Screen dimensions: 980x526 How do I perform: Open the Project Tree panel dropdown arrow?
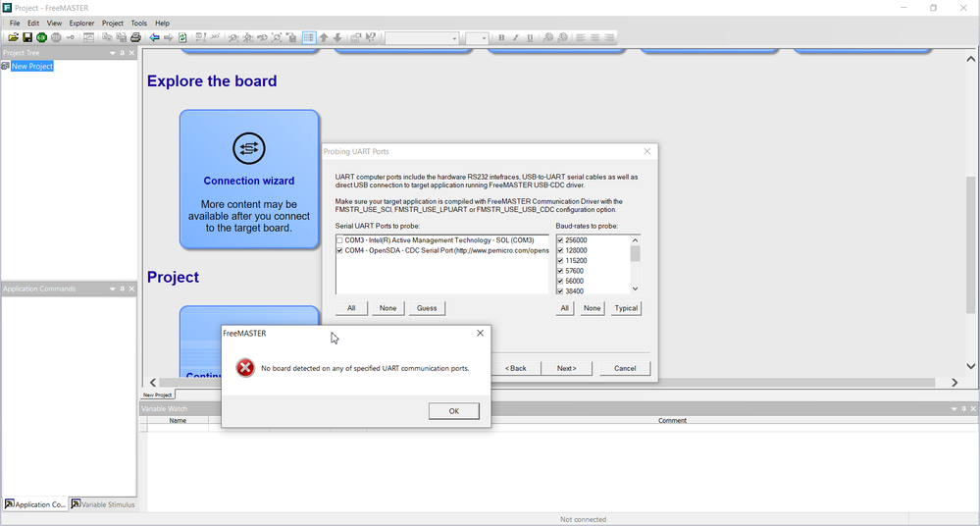(x=113, y=53)
